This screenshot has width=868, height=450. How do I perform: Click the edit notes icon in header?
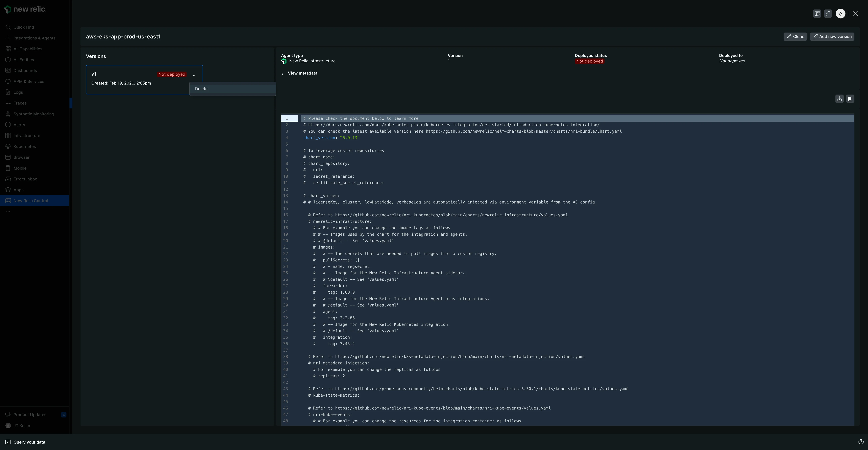pos(817,14)
